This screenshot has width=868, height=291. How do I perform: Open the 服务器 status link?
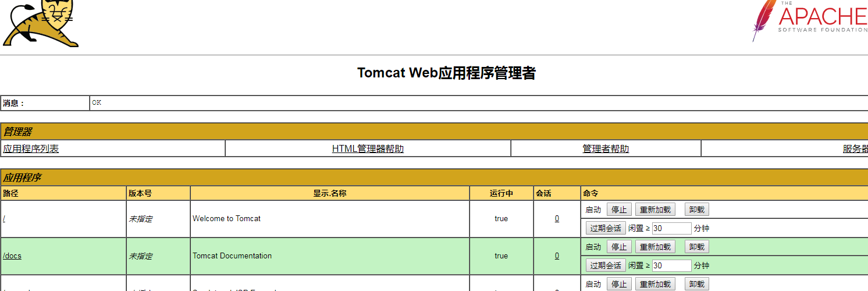[855, 148]
